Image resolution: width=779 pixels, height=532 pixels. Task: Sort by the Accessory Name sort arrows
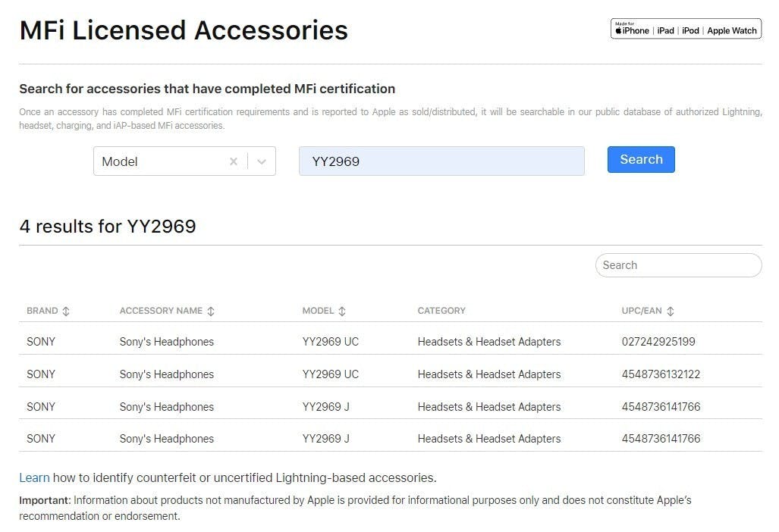(x=211, y=311)
